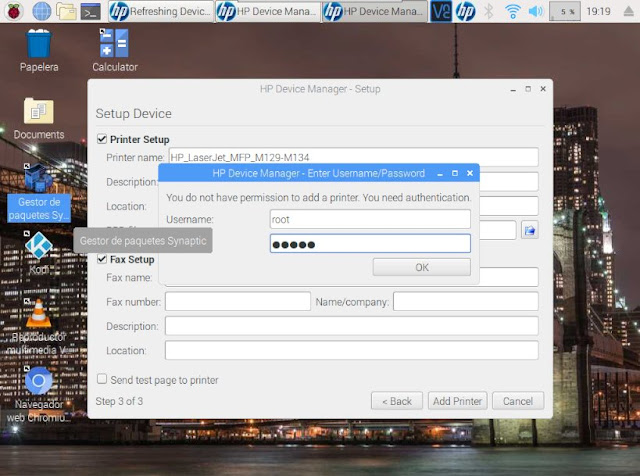Image resolution: width=640 pixels, height=476 pixels.
Task: Click the Fax number input field
Action: (x=238, y=301)
